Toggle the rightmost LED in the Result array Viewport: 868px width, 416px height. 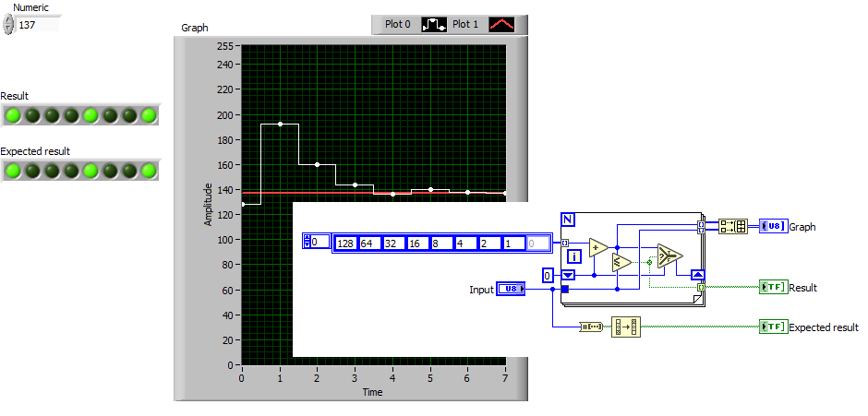149,115
